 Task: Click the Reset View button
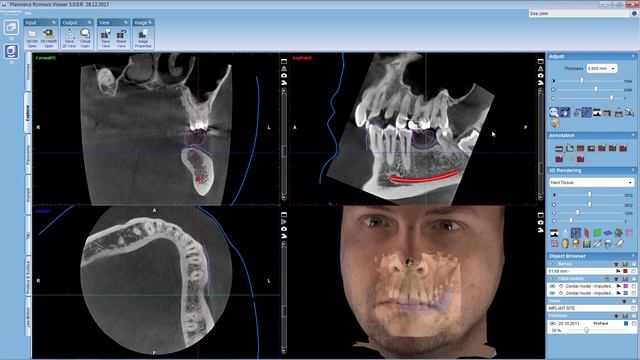tap(121, 38)
